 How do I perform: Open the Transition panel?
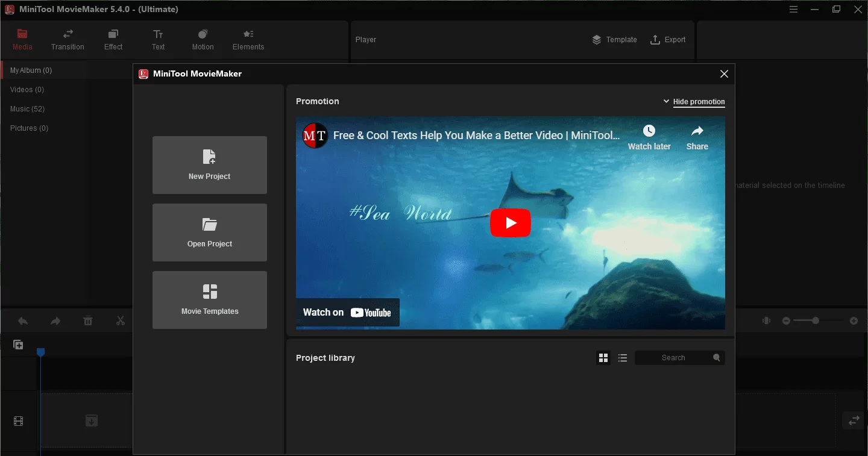click(x=67, y=39)
